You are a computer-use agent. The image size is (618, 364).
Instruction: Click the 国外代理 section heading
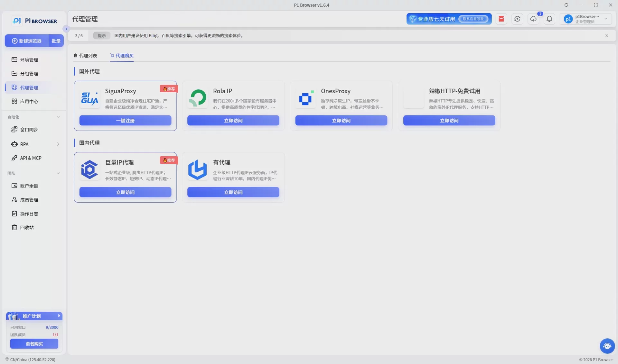pos(89,71)
